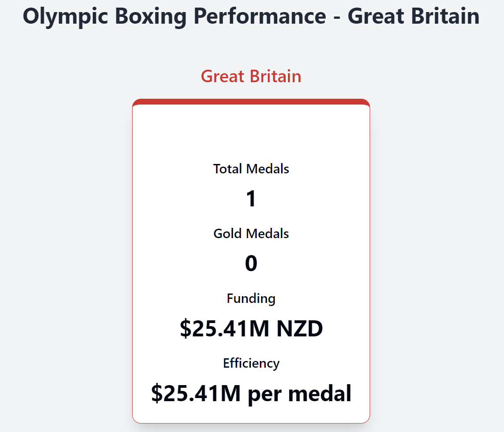Click "$25.41M" in the efficiency value

coord(196,394)
